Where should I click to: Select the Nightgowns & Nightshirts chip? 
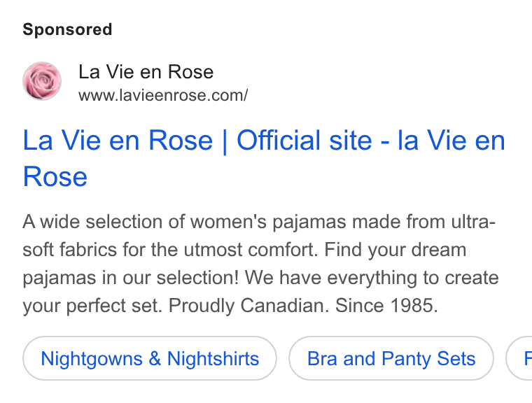150,358
